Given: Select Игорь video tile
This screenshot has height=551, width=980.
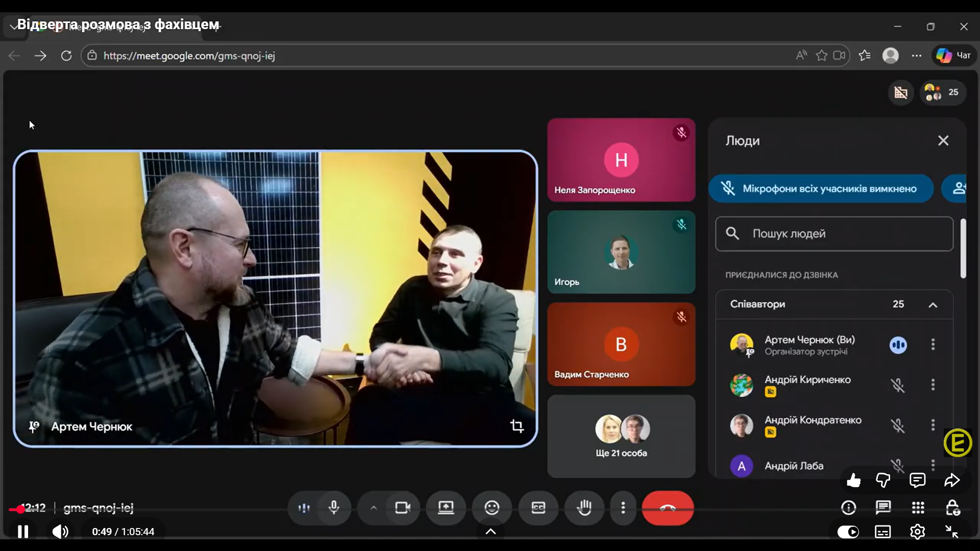Looking at the screenshot, I should click(x=621, y=252).
